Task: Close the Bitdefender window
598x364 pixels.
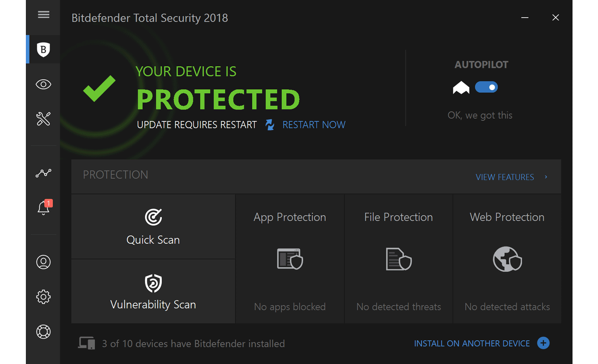Action: click(x=555, y=18)
